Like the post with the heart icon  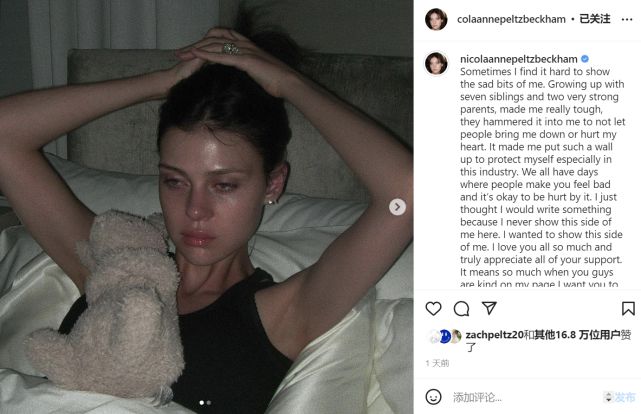[433, 308]
